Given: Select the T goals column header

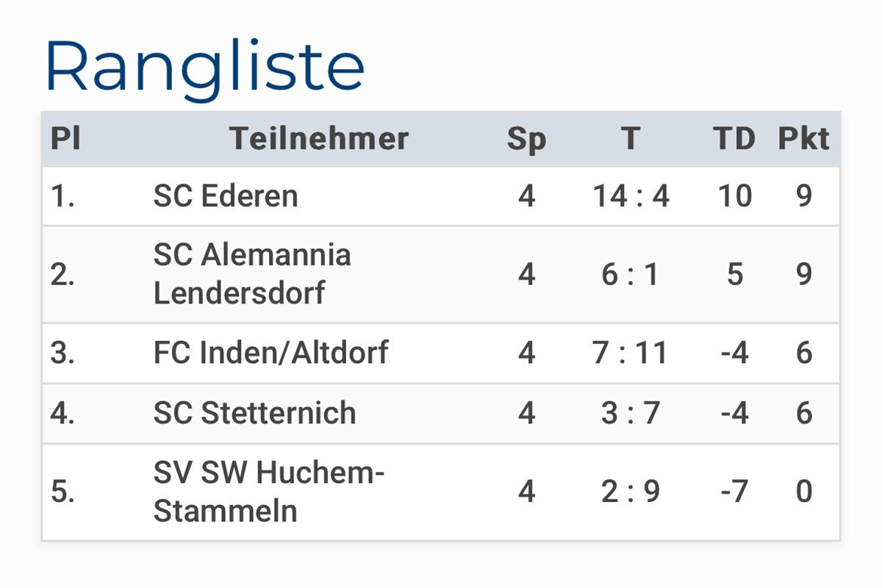Looking at the screenshot, I should (631, 138).
